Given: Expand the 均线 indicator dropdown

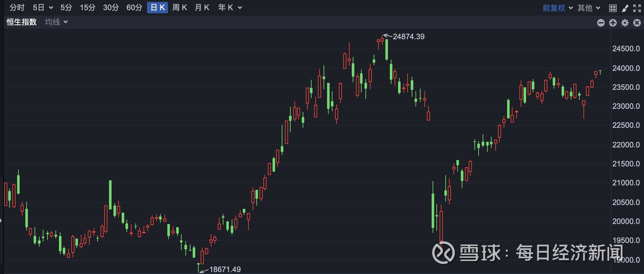Looking at the screenshot, I should 56,22.
